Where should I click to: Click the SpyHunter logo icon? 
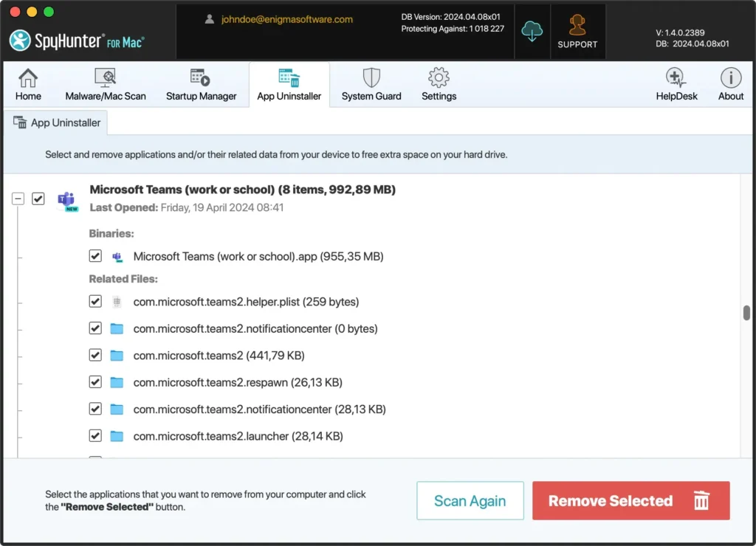click(x=20, y=41)
